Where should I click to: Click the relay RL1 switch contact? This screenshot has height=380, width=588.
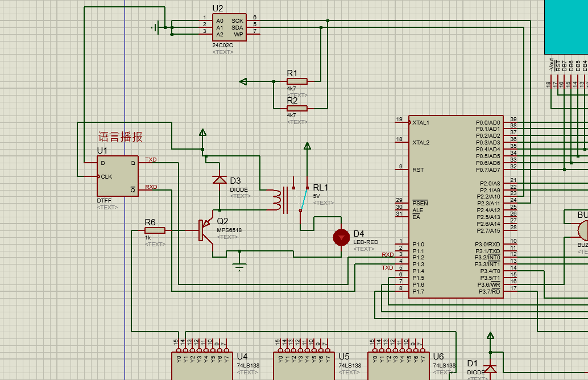coord(303,200)
